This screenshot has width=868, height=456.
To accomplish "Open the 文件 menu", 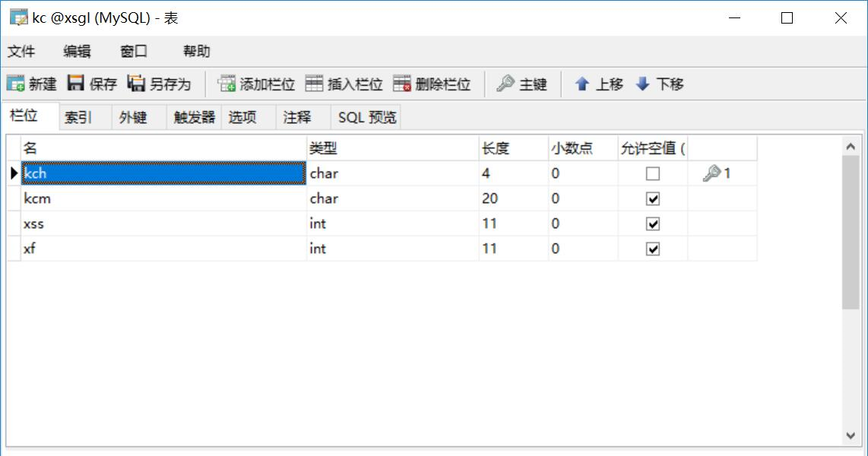I will click(21, 52).
